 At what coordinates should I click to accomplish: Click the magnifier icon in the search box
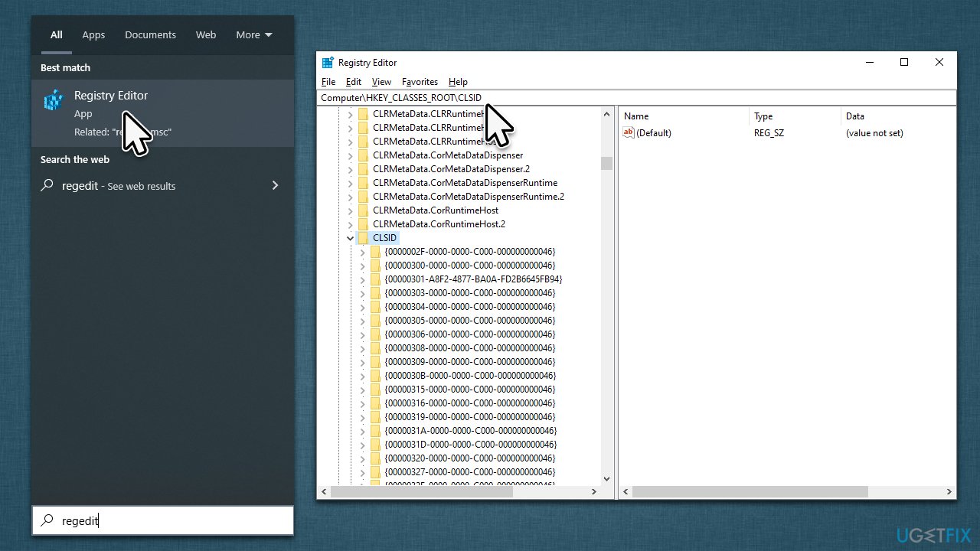[x=47, y=520]
